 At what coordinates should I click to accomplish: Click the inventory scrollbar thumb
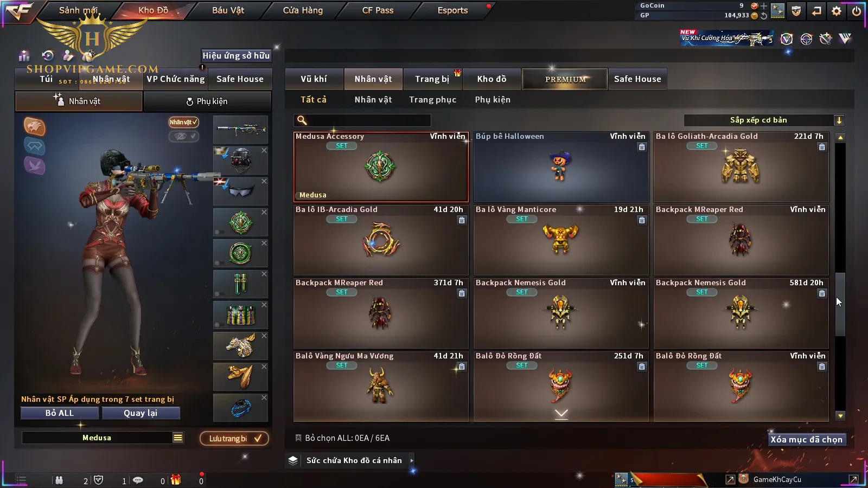[x=840, y=304]
